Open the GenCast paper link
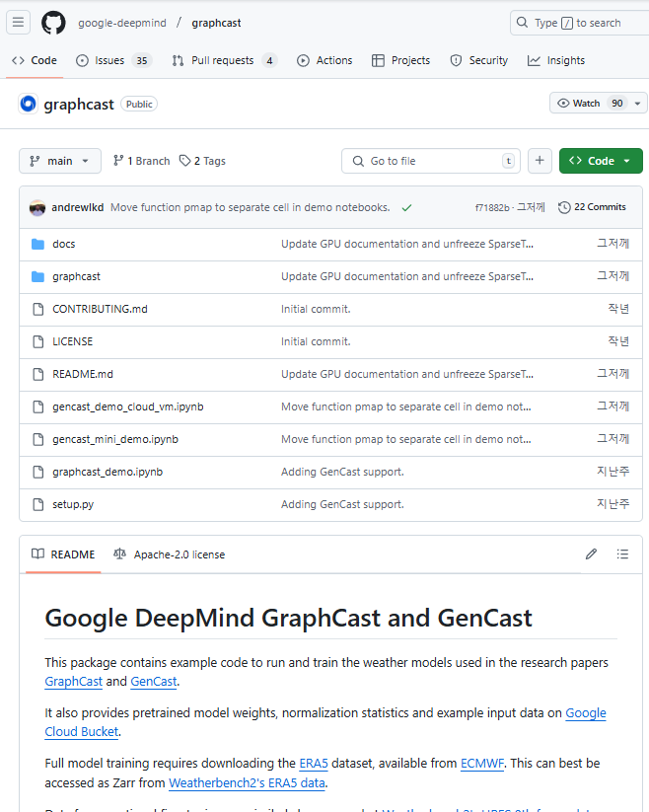This screenshot has width=649, height=812. [x=154, y=682]
